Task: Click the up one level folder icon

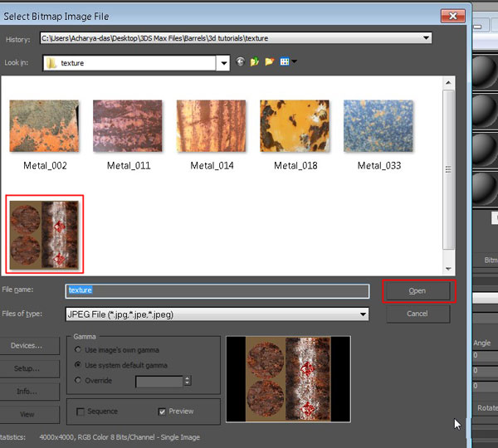Action: [255, 62]
